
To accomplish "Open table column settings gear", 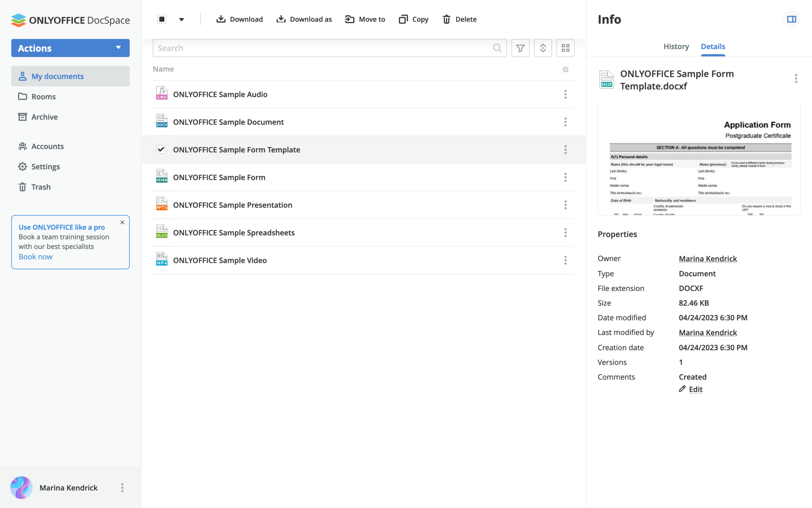I will pyautogui.click(x=565, y=69).
